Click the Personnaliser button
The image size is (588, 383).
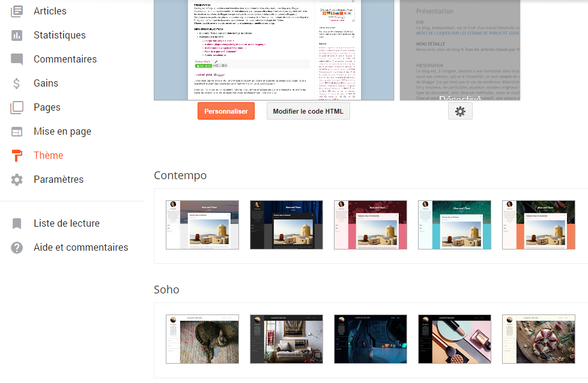point(226,111)
